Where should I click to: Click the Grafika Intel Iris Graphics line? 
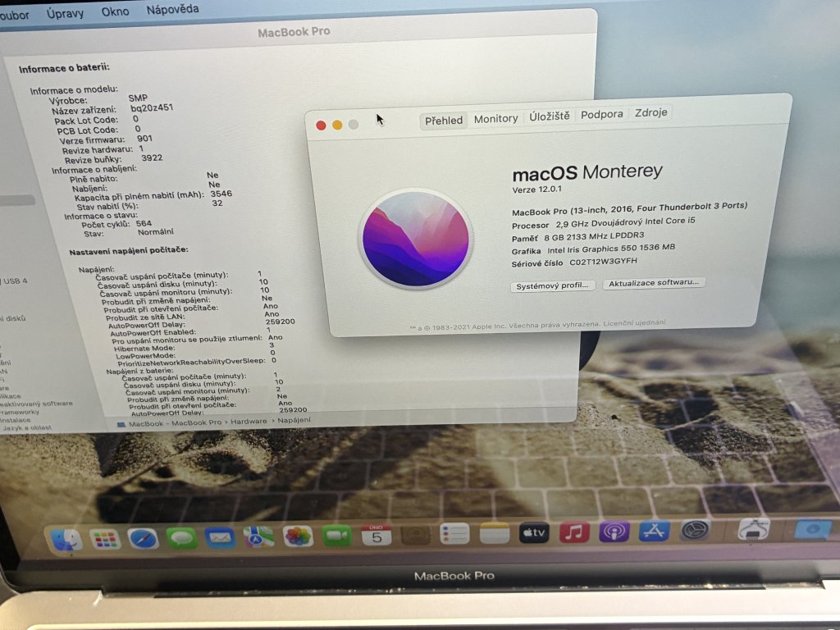(x=593, y=249)
